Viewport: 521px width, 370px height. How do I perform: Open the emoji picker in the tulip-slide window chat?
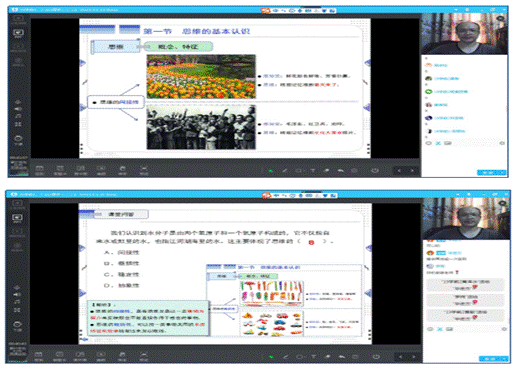point(429,143)
